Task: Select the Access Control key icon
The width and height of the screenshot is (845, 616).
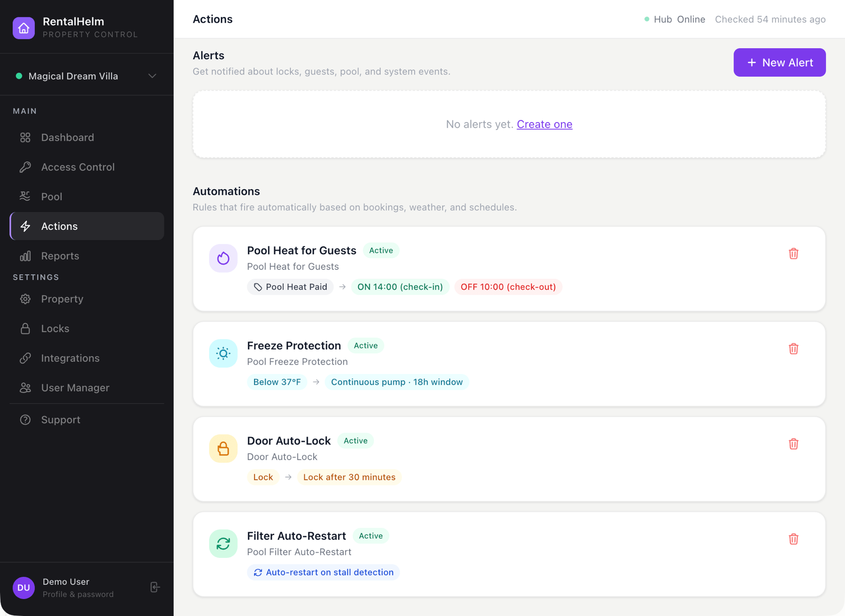Action: tap(25, 167)
